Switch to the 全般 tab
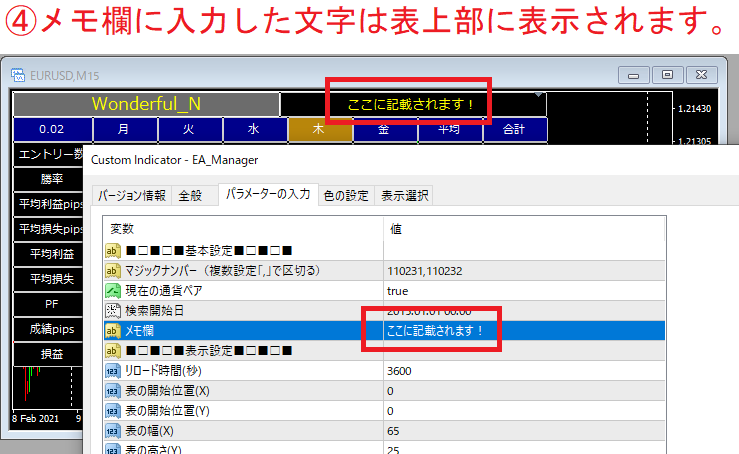 (x=190, y=195)
